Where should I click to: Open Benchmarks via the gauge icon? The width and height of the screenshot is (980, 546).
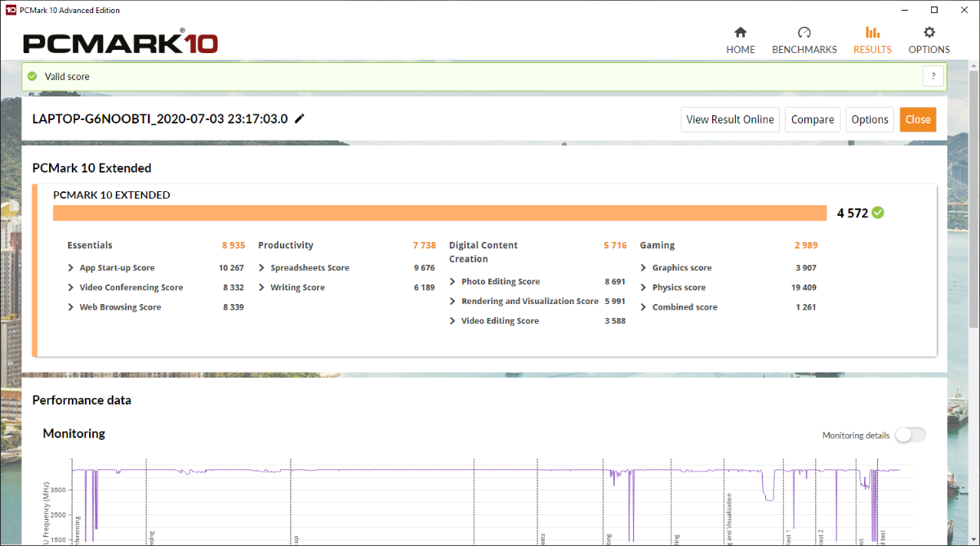click(804, 33)
